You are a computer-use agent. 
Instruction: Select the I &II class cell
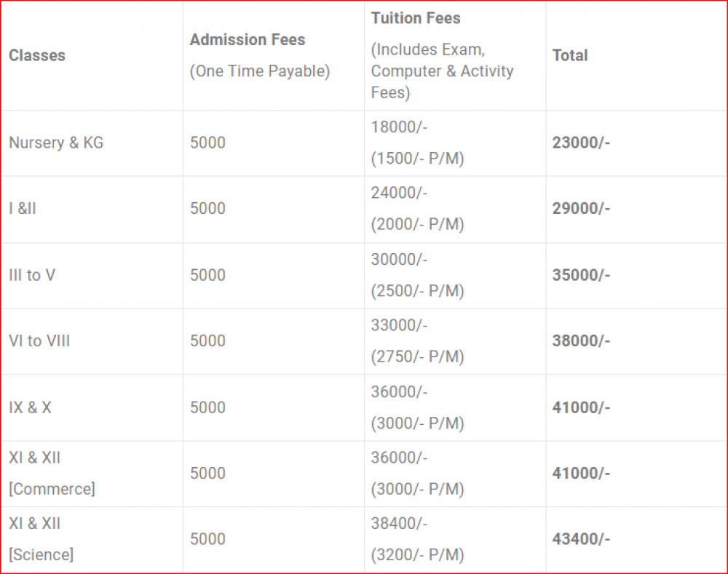23,209
